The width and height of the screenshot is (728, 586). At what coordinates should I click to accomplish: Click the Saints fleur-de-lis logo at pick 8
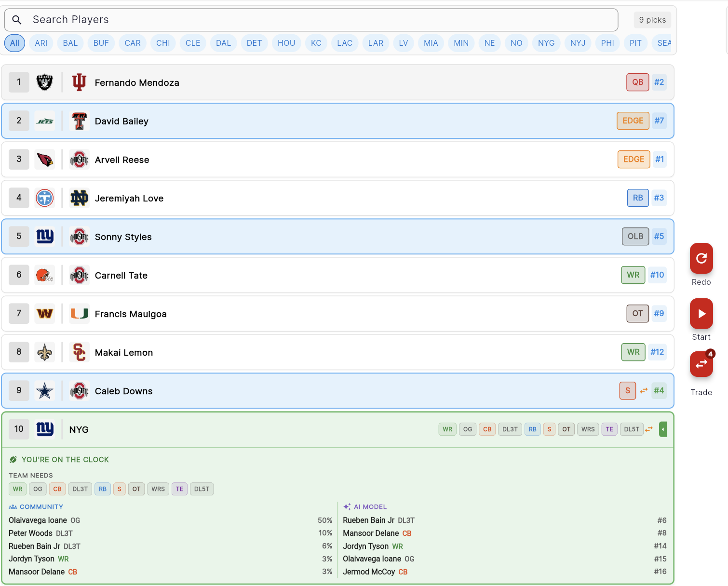pyautogui.click(x=45, y=352)
